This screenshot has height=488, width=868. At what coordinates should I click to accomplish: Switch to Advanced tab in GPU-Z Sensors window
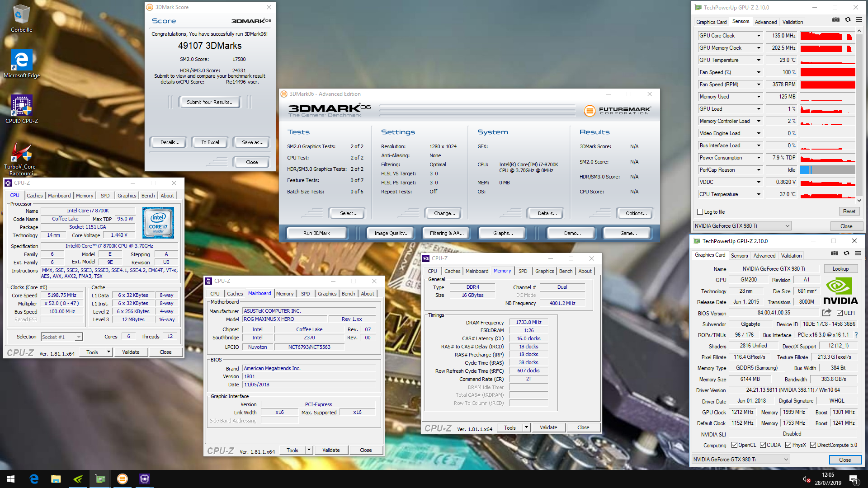765,22
